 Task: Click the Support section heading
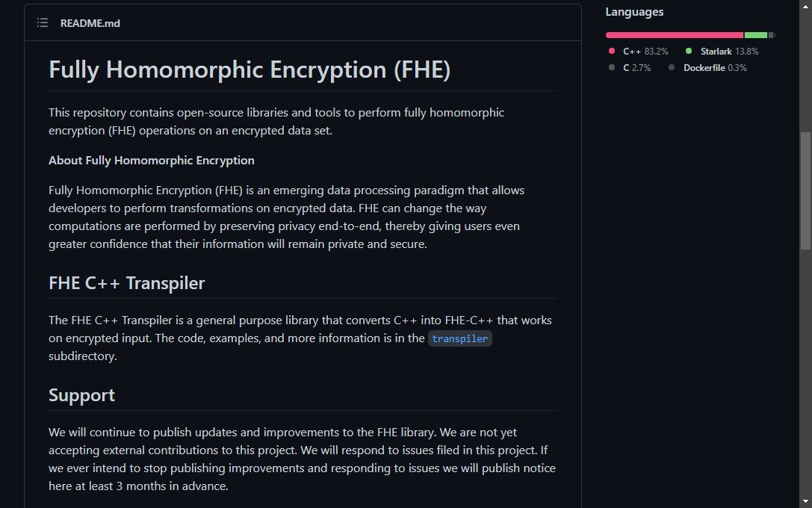point(81,395)
